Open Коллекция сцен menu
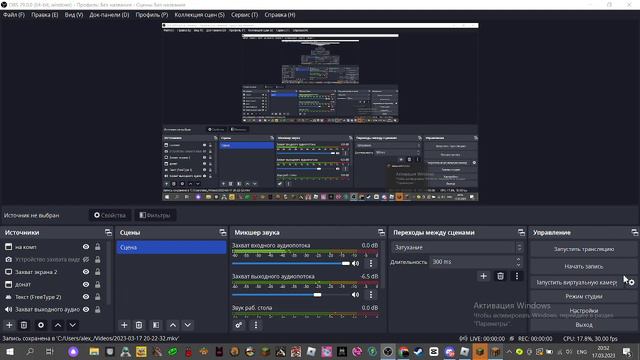This screenshot has width=640, height=360. 200,15
